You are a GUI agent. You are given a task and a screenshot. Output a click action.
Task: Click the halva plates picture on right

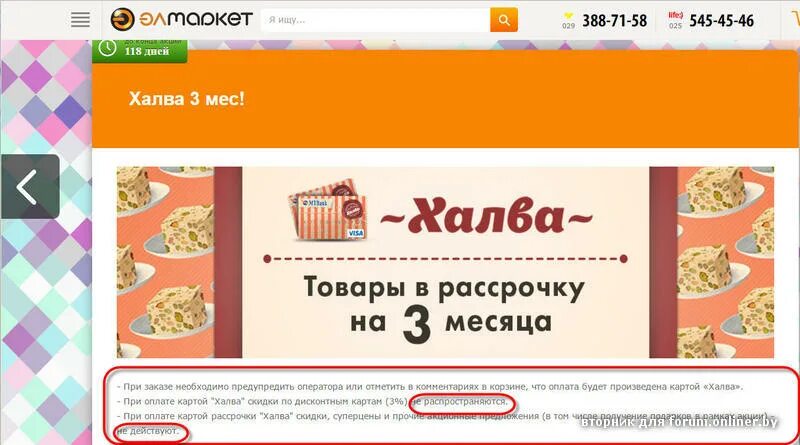tap(726, 262)
